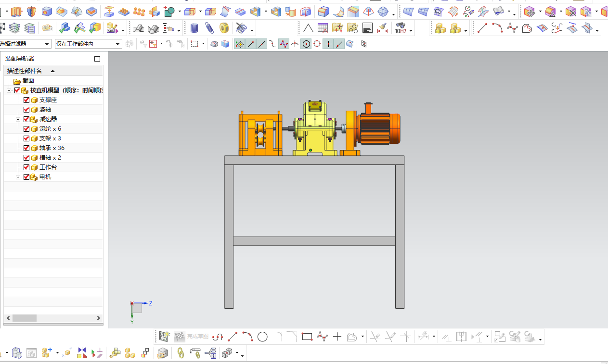This screenshot has width=608, height=364.
Task: Select the Circle tool in sketch toolbar
Action: (262, 337)
